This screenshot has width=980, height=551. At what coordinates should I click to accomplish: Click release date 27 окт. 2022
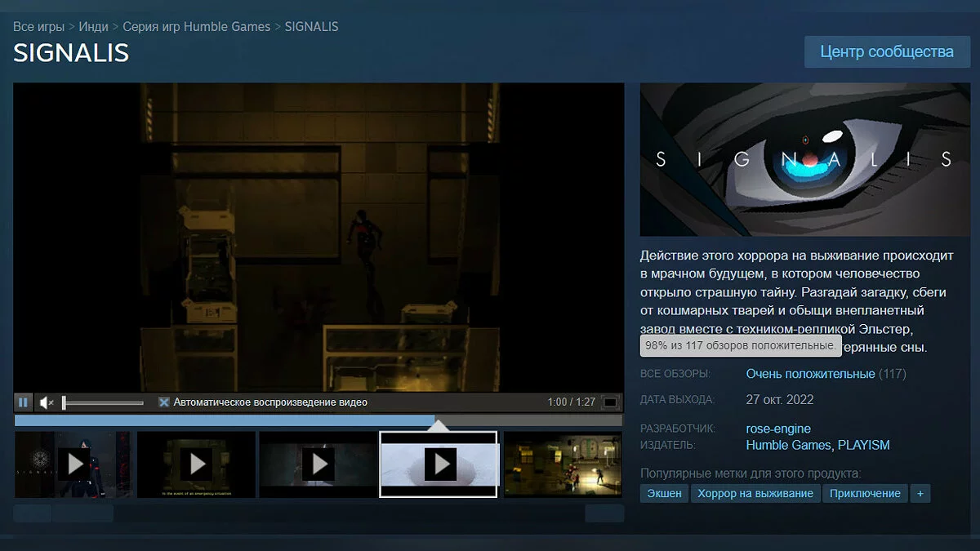coord(780,400)
